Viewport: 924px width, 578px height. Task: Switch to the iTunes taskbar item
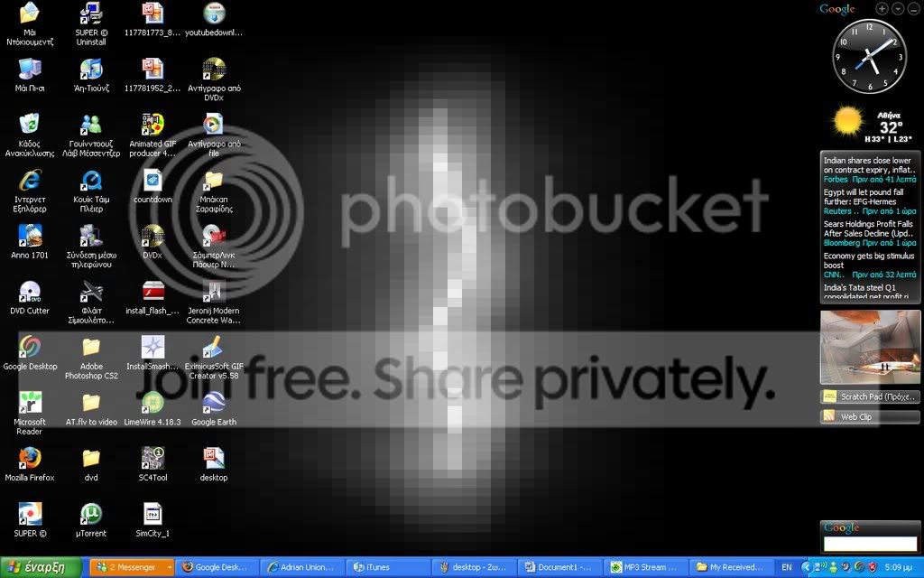(x=388, y=567)
